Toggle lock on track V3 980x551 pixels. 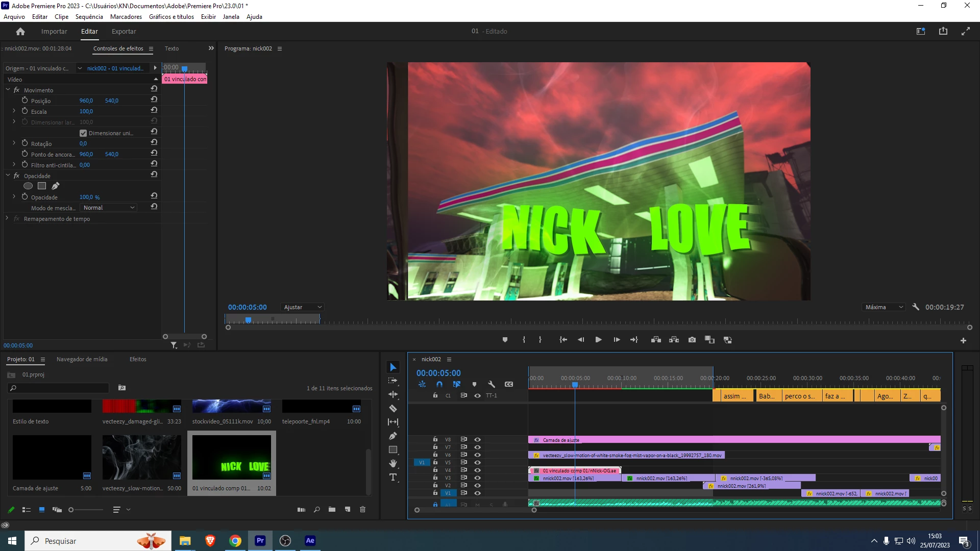(x=435, y=478)
